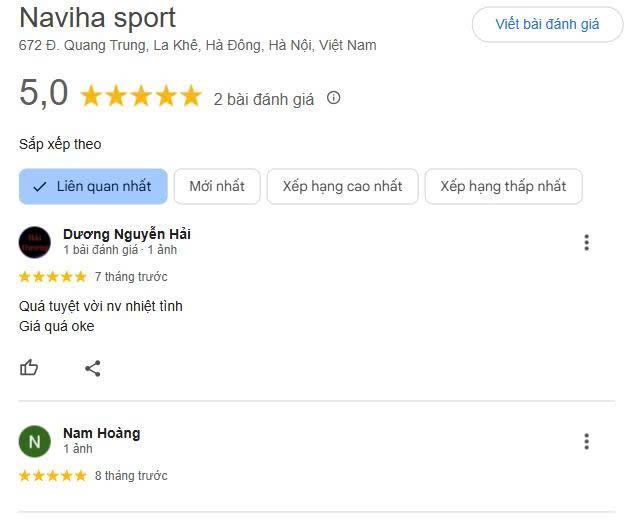637x520 pixels.
Task: Sort by Liên quan nhất
Action: (x=93, y=186)
